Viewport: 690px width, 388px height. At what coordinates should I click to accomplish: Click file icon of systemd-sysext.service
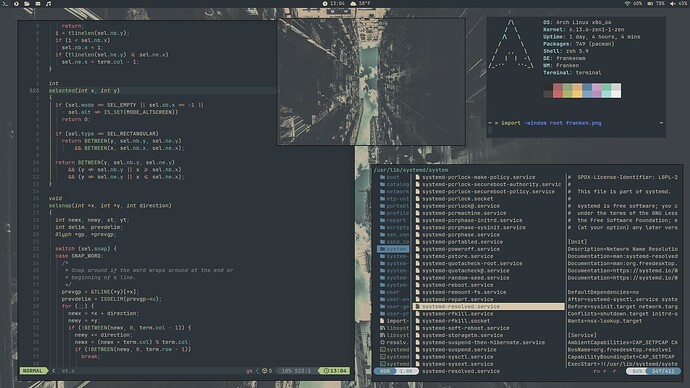coord(418,364)
